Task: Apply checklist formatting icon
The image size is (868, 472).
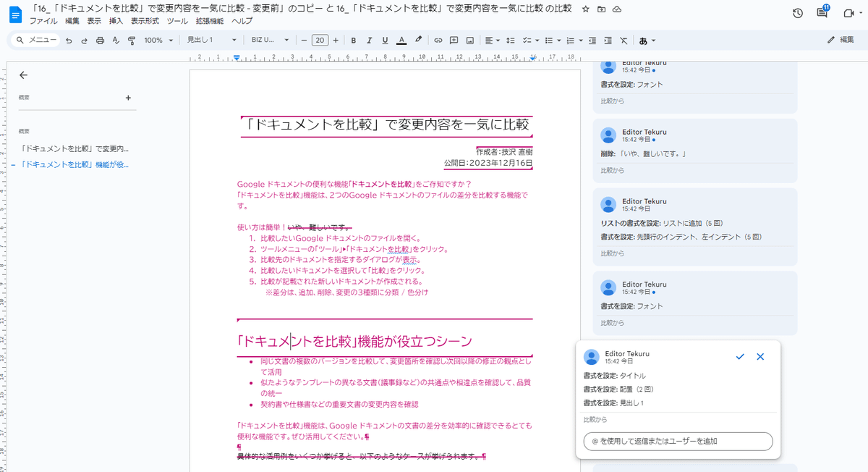Action: [526, 41]
